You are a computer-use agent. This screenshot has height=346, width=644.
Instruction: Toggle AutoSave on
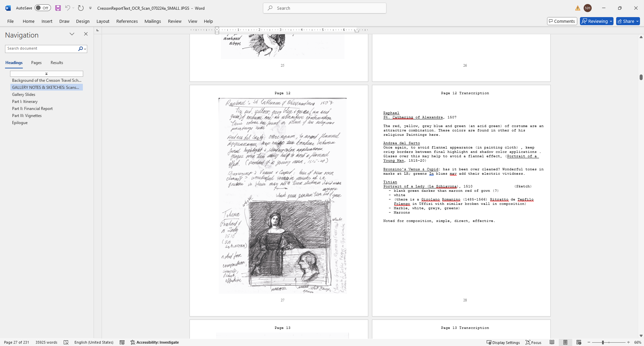point(42,8)
